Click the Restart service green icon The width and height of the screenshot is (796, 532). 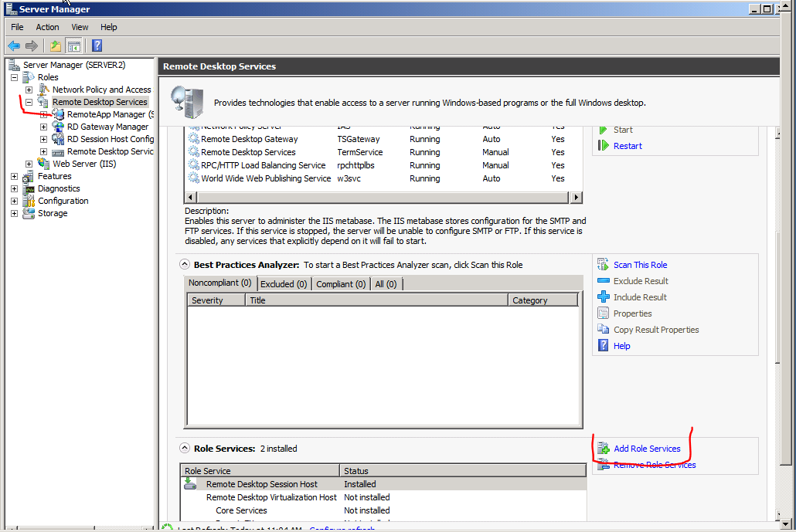coord(603,146)
